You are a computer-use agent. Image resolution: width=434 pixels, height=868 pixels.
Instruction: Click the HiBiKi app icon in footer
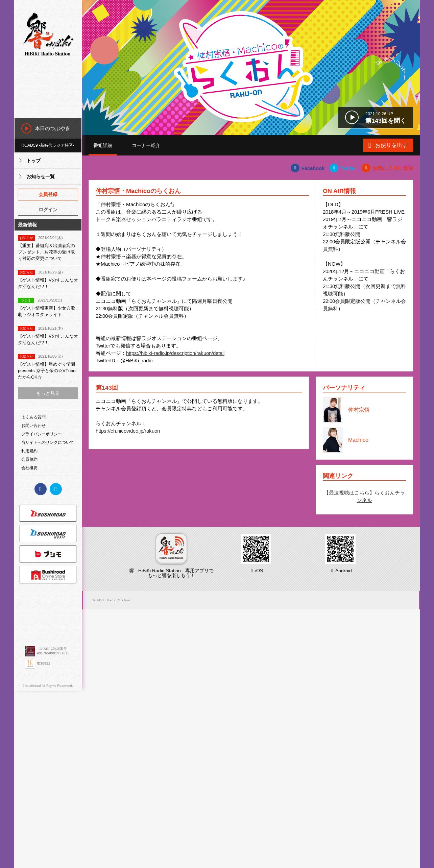[x=171, y=549]
